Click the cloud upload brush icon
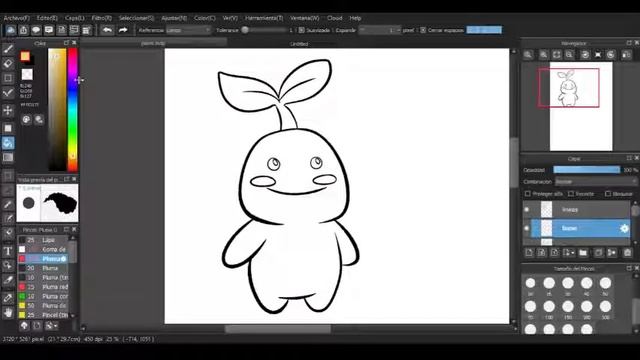This screenshot has width=640, height=360. pyautogui.click(x=24, y=325)
